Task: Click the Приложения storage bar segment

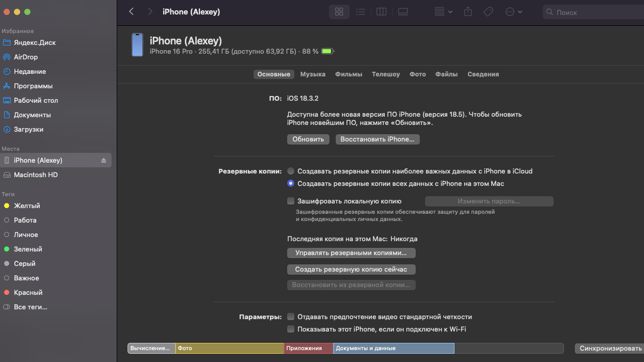Action: pyautogui.click(x=309, y=348)
